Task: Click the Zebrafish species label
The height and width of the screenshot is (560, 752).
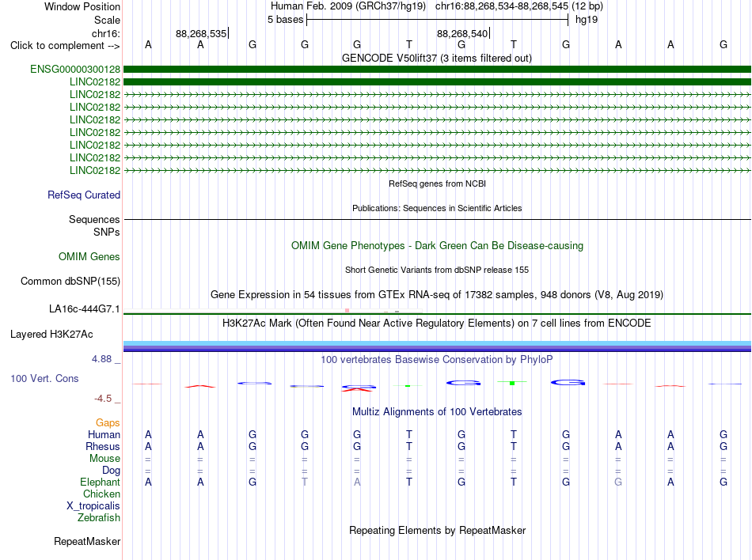Action: tap(98, 518)
